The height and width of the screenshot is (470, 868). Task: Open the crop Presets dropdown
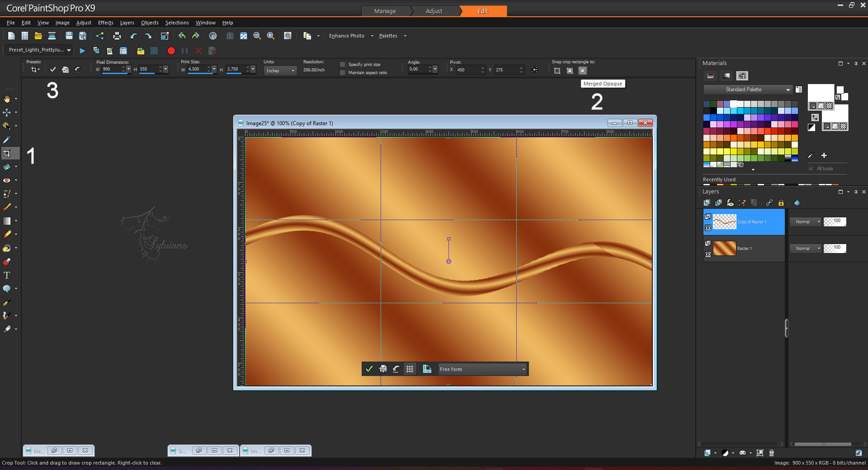[x=35, y=70]
